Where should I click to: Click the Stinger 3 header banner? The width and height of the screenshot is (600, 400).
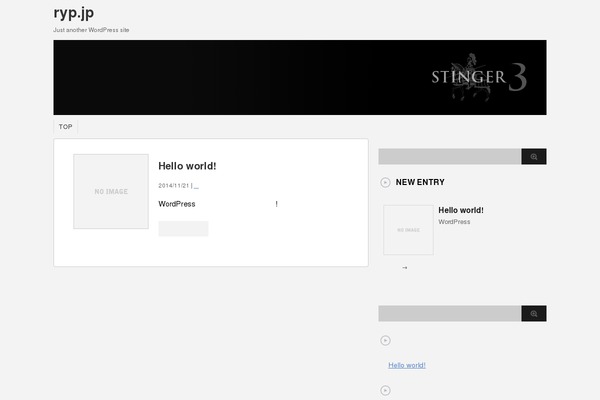pos(300,77)
